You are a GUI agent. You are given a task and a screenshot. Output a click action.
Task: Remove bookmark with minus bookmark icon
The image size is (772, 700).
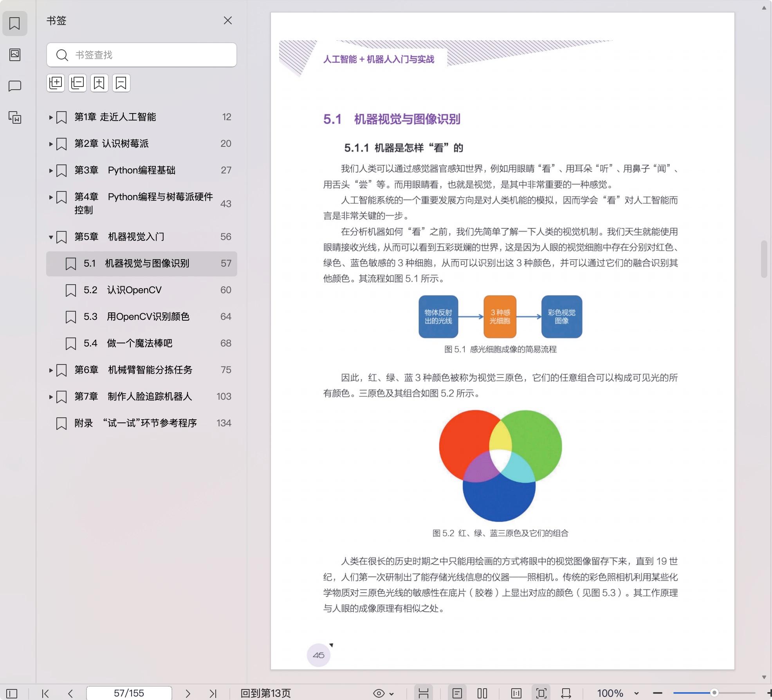121,83
